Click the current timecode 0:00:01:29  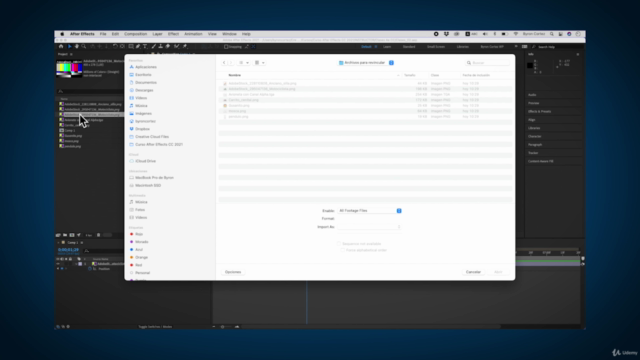tap(68, 250)
